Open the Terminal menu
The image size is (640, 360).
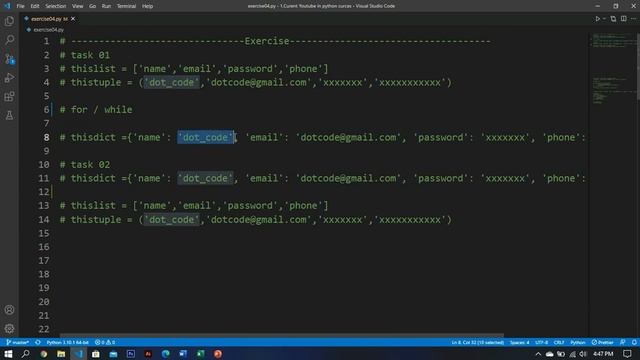(x=126, y=6)
